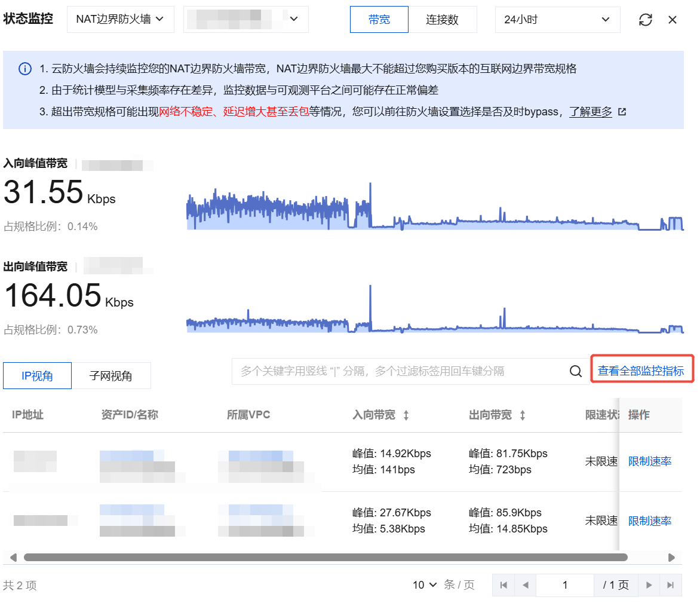Go to the previous page arrow
Screen dimensions: 700x606
point(525,585)
